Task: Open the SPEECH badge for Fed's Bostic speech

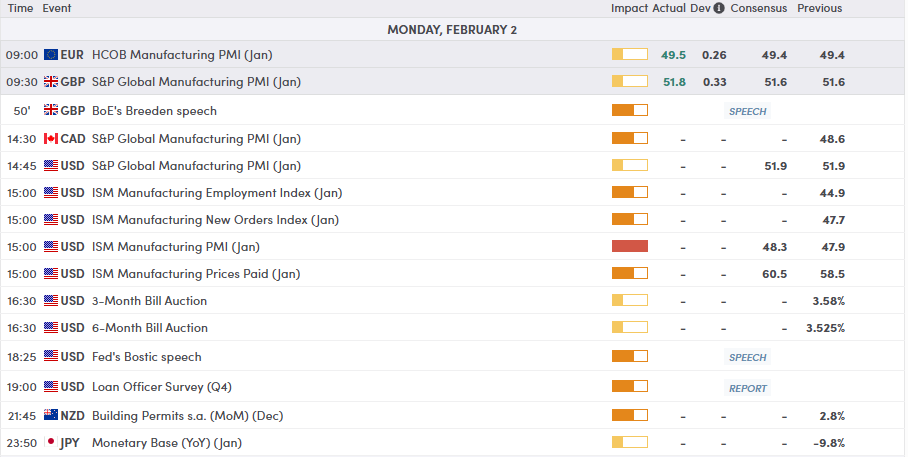Action: (x=748, y=357)
